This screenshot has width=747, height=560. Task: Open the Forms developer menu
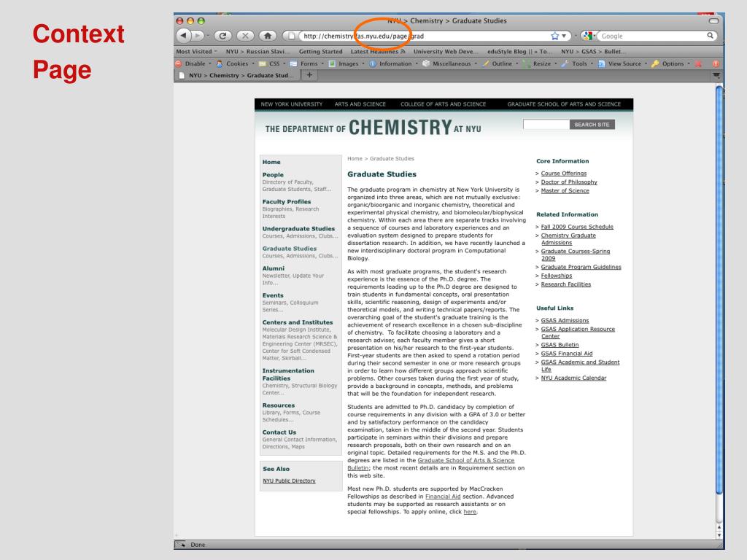(309, 63)
